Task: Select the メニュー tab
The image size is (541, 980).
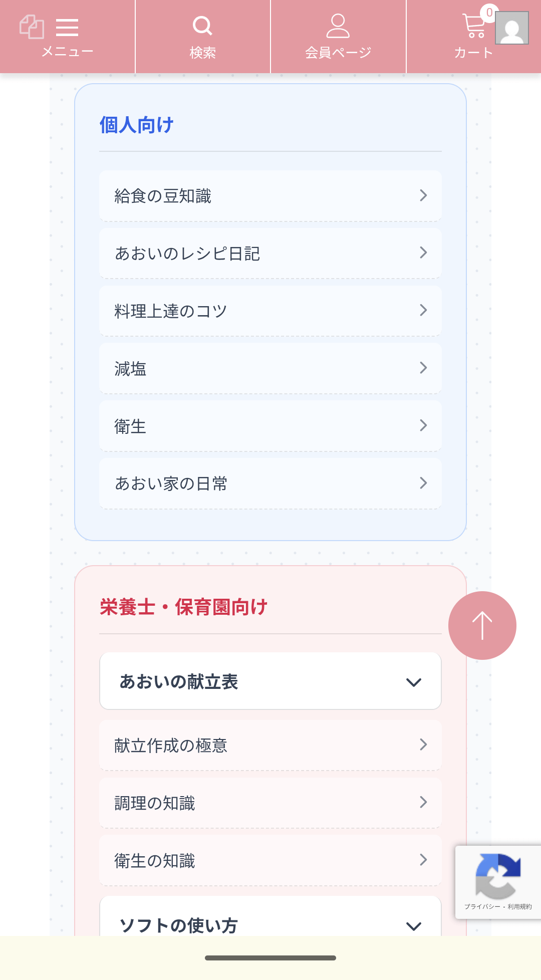Action: pyautogui.click(x=68, y=50)
